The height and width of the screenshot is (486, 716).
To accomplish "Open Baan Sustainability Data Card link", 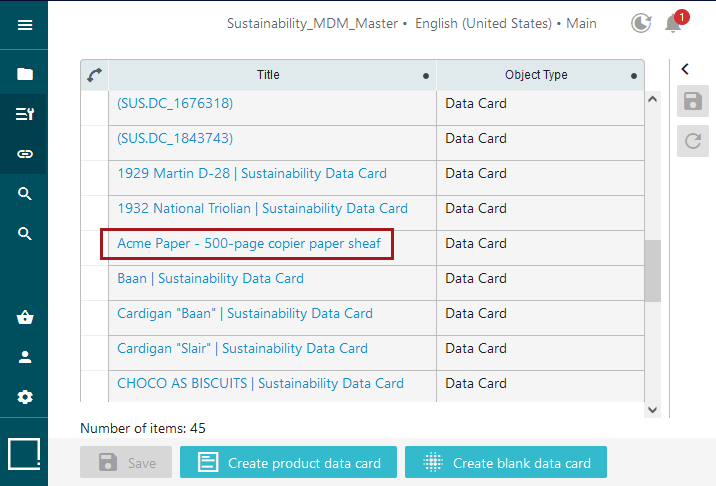I will click(211, 279).
